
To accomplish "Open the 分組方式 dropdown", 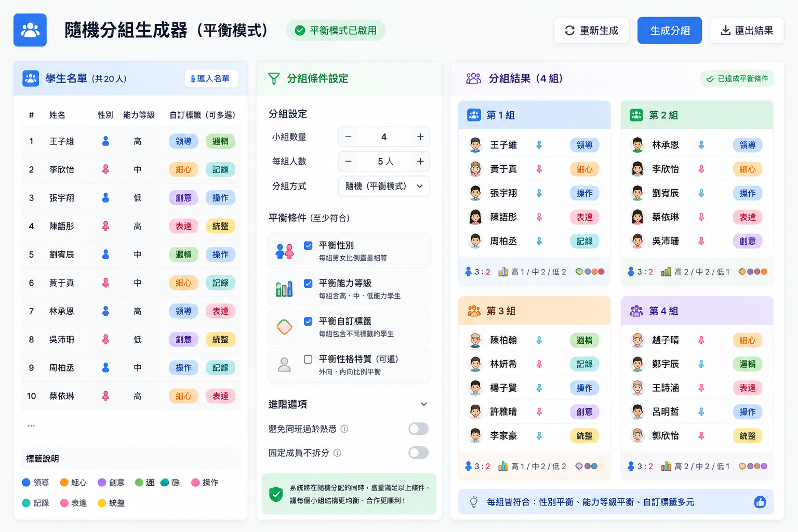I will (384, 186).
